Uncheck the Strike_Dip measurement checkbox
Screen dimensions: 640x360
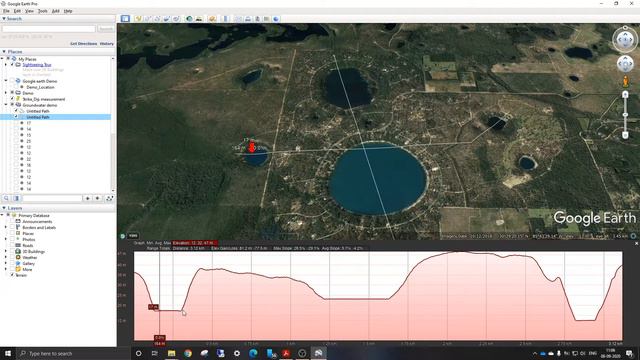point(12,99)
